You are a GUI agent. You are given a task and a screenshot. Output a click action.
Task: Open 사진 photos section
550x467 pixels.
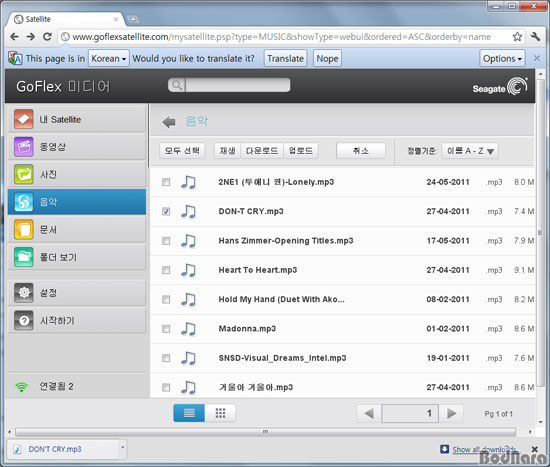[x=77, y=174]
